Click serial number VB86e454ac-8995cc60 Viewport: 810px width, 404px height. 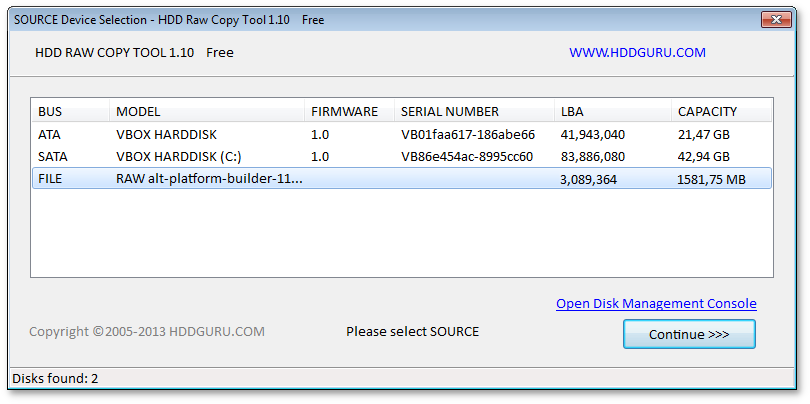click(x=467, y=156)
